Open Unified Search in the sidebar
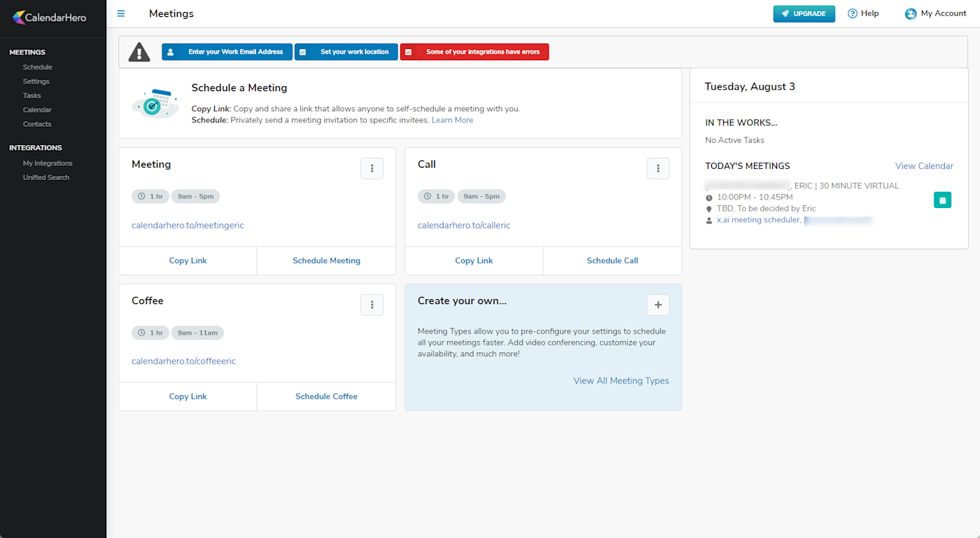The height and width of the screenshot is (538, 980). click(46, 177)
